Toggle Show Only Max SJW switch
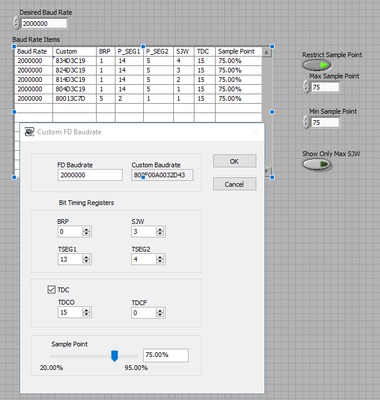 316,164
